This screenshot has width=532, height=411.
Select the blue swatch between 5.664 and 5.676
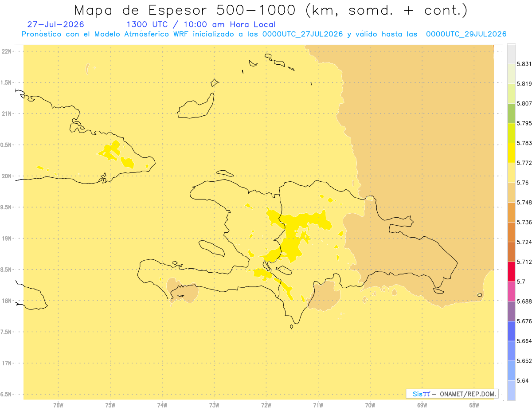point(511,331)
